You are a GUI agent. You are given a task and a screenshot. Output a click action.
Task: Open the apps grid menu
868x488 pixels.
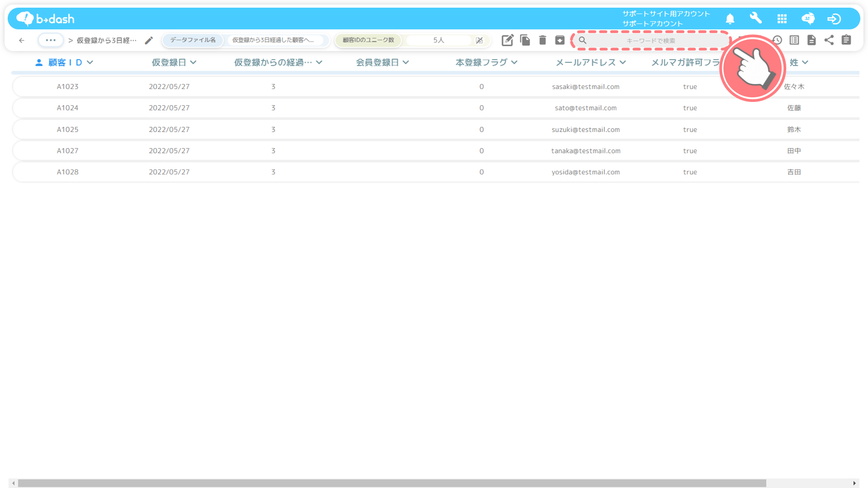[x=782, y=19]
